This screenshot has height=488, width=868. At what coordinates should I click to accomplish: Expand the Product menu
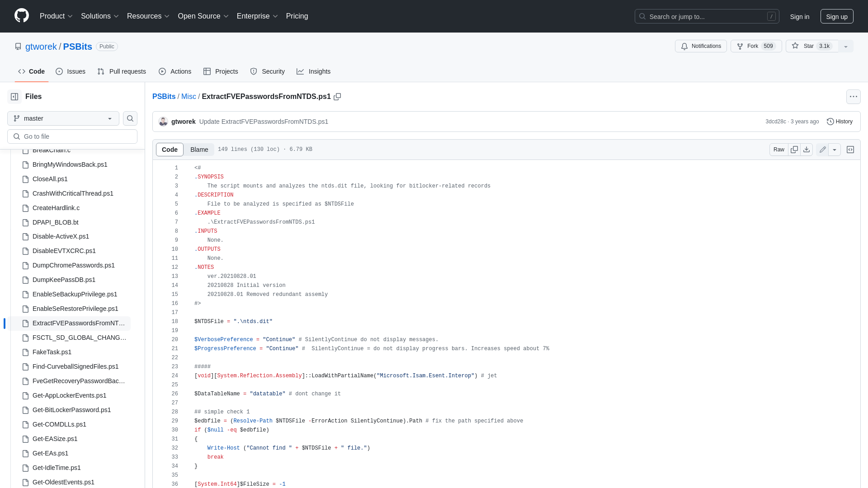click(x=56, y=16)
